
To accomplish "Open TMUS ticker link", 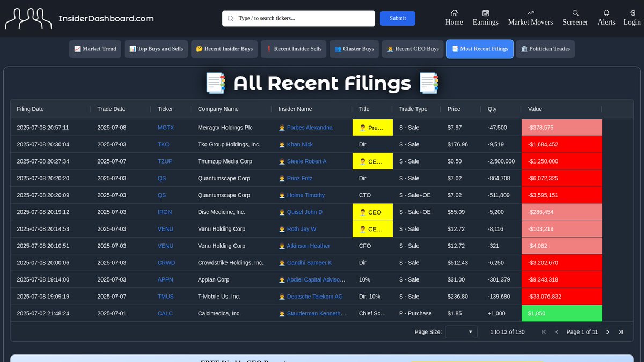I will (x=166, y=297).
